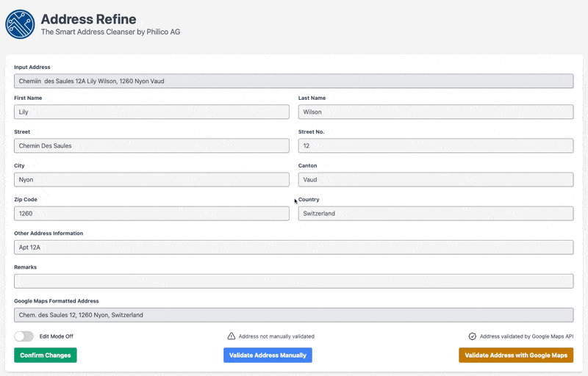Click Validate Address Manually button
Image resolution: width=588 pixels, height=376 pixels.
click(x=268, y=355)
